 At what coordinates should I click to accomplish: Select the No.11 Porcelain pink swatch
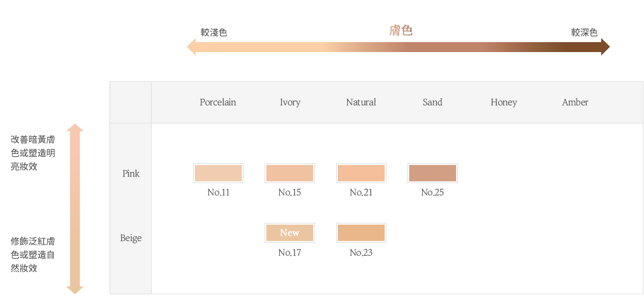click(218, 173)
